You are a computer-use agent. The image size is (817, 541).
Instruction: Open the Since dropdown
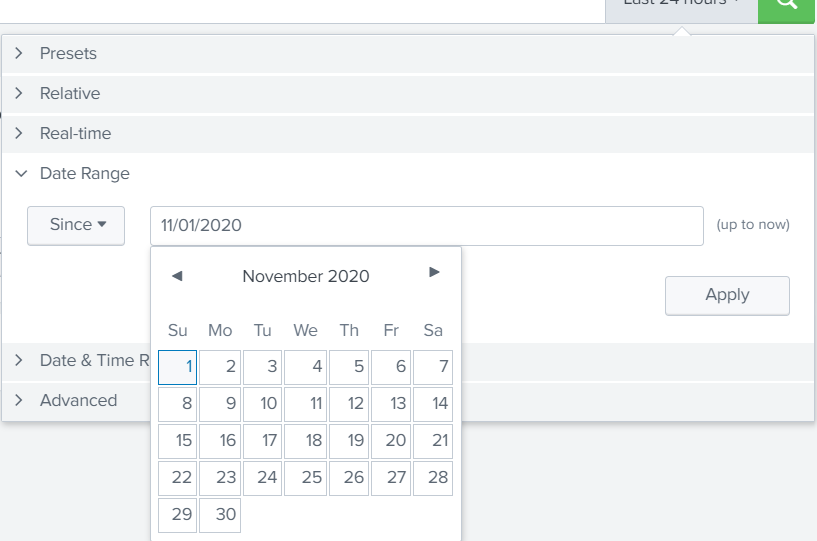(76, 225)
